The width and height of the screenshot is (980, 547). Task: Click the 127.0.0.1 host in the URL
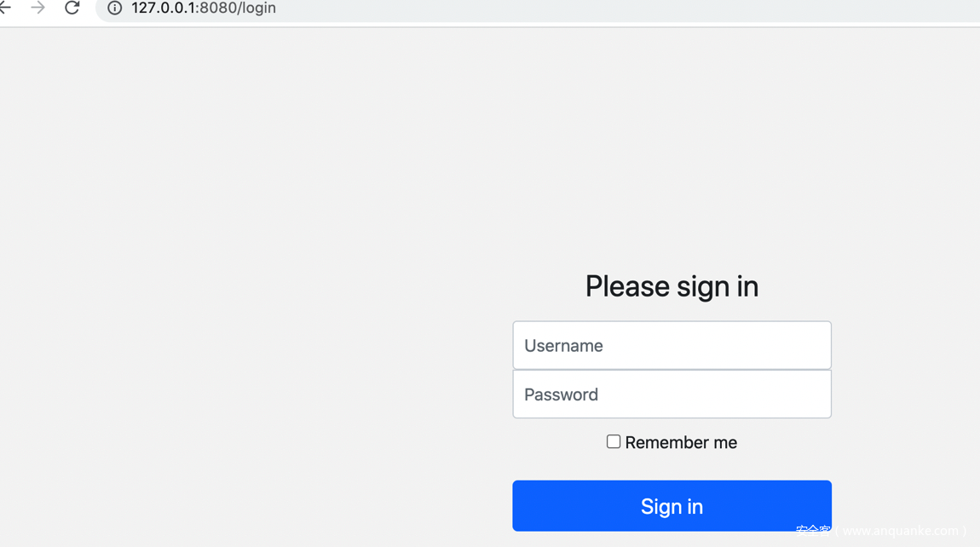click(x=164, y=9)
